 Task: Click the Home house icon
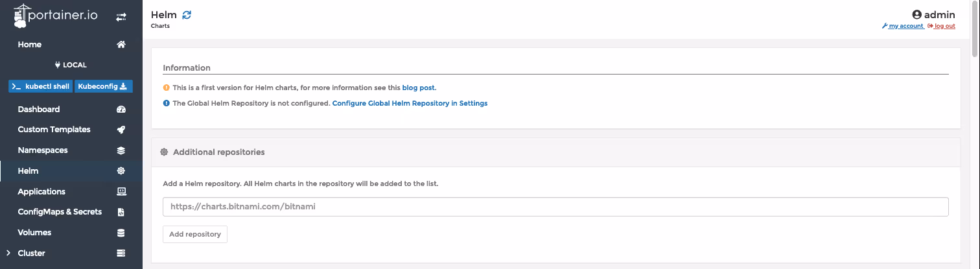[121, 45]
